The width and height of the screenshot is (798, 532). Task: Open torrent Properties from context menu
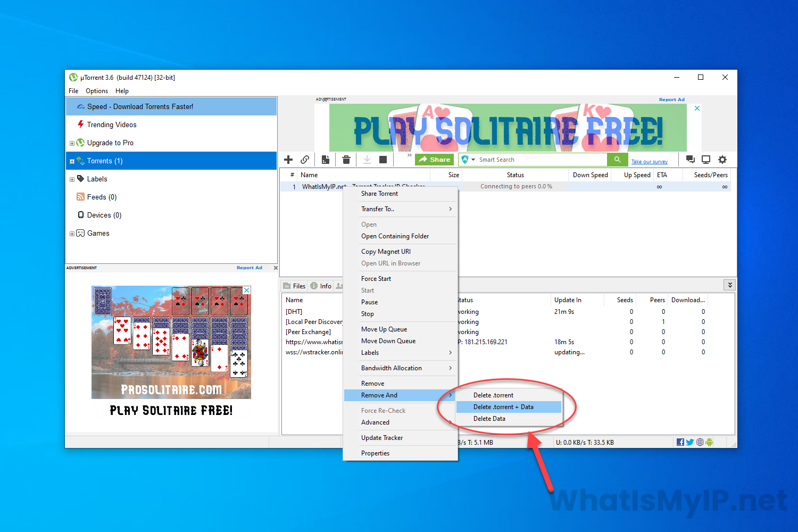click(x=401, y=453)
